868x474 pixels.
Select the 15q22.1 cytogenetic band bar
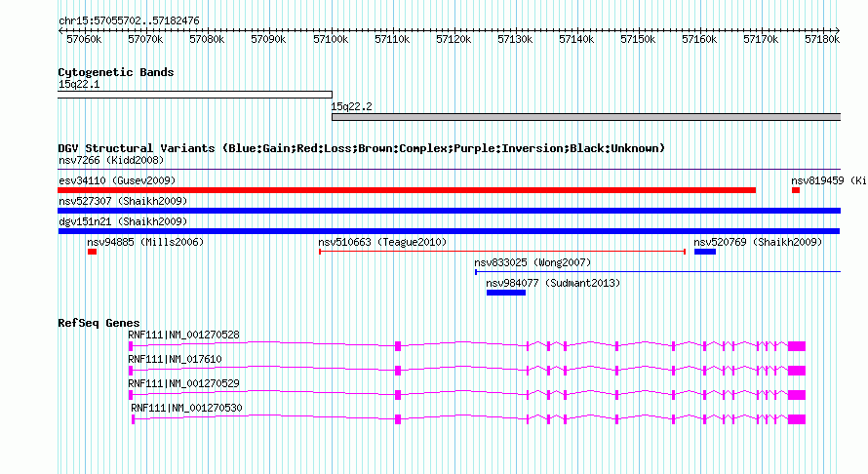pos(195,95)
